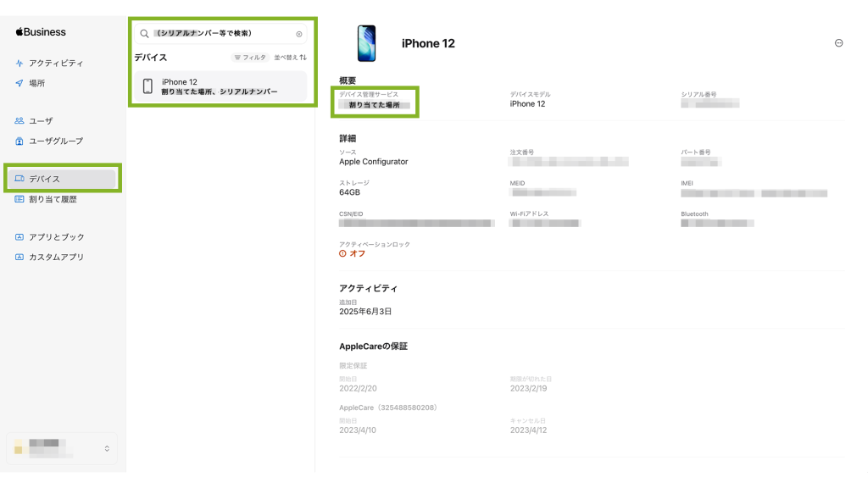Open the フィルタ filter options

click(x=250, y=58)
